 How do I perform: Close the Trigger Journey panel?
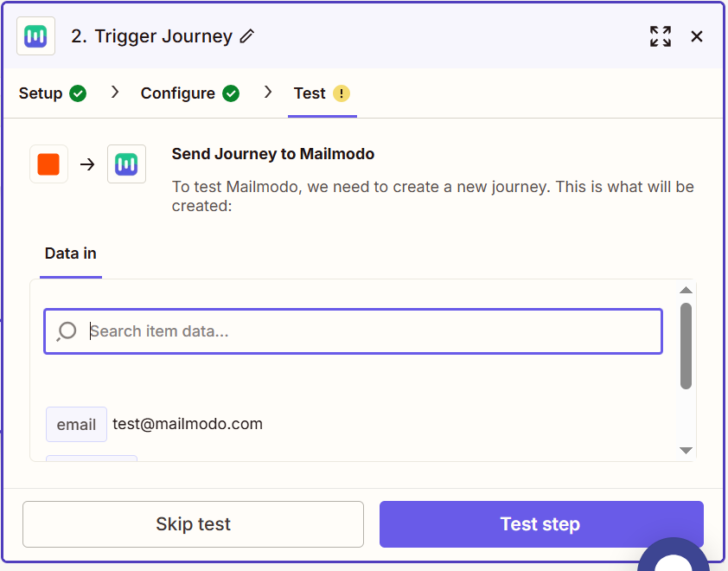(x=697, y=36)
